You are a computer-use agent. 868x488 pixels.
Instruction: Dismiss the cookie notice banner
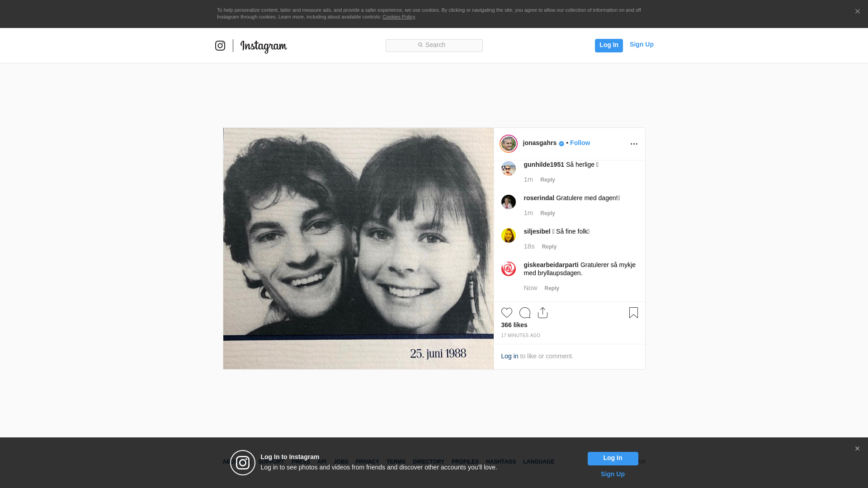tap(857, 12)
